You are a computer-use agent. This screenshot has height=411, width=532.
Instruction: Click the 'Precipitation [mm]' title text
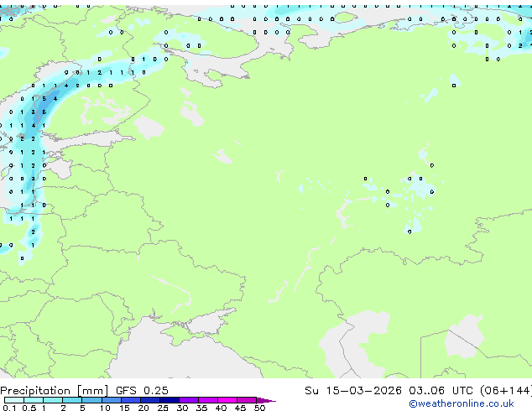55,391
